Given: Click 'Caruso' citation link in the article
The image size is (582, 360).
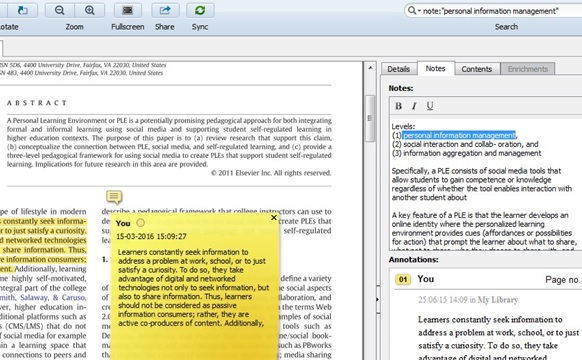Looking at the screenshot, I should click(73, 297).
